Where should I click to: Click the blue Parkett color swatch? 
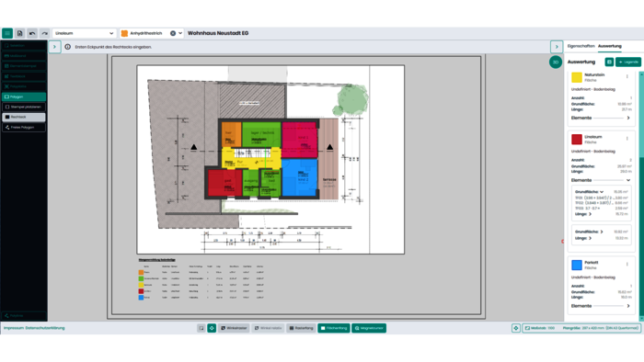[577, 265]
